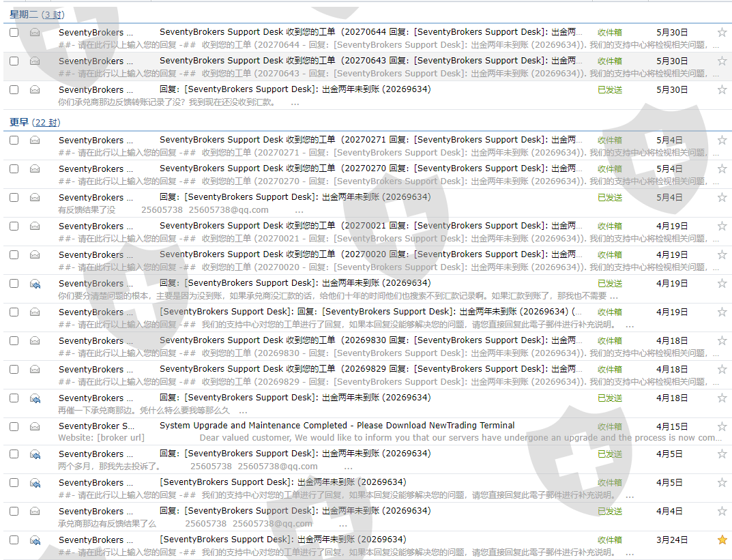732x560 pixels.
Task: Tick checkbox of 有反馈结果了没 email
Action: [x=14, y=197]
